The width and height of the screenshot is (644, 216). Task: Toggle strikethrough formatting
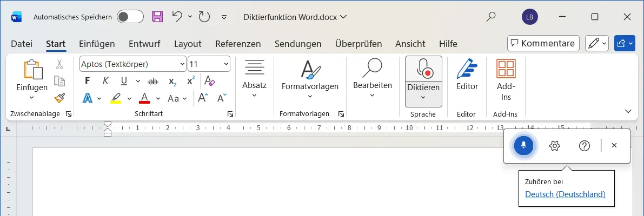click(153, 81)
